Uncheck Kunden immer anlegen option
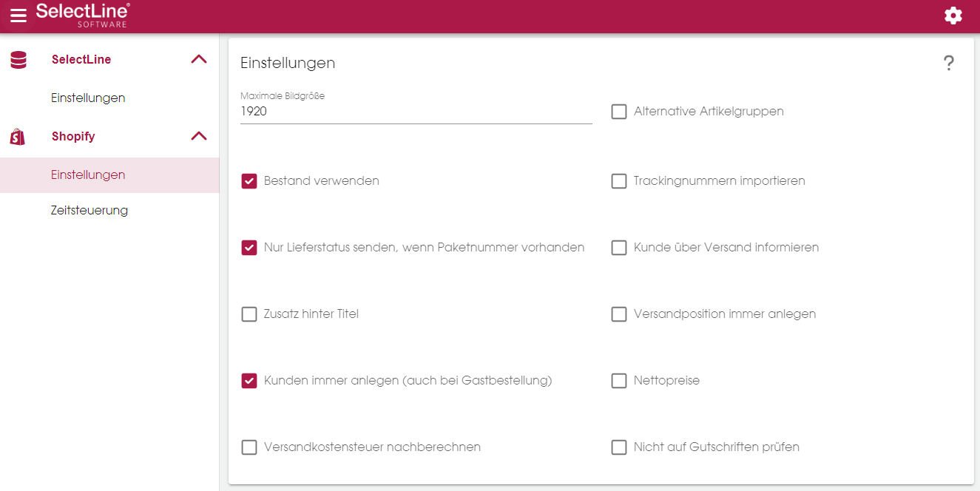 tap(249, 381)
